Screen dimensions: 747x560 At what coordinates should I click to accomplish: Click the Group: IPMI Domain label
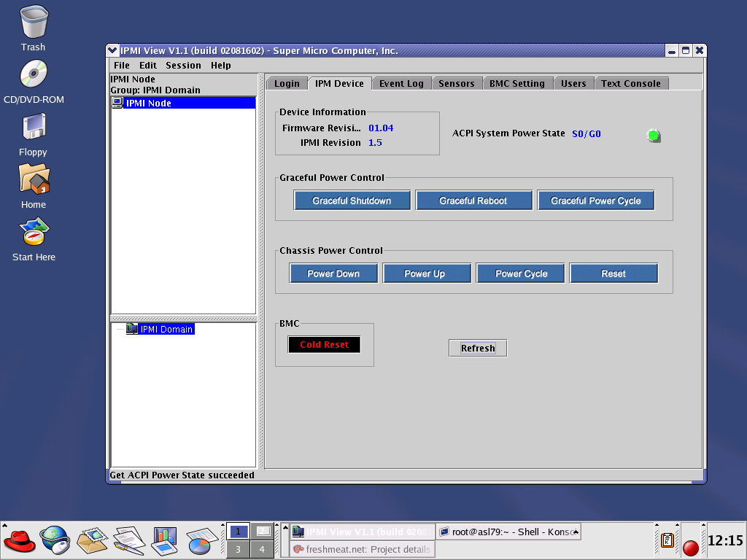coord(155,90)
